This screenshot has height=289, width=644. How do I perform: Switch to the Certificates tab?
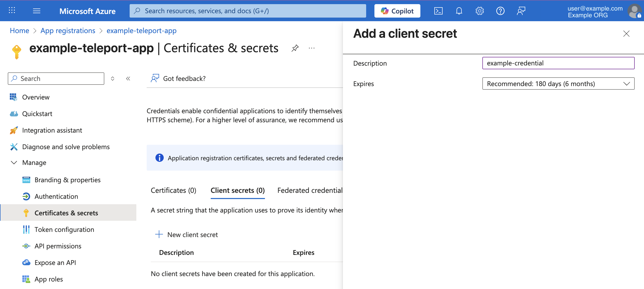coord(173,190)
